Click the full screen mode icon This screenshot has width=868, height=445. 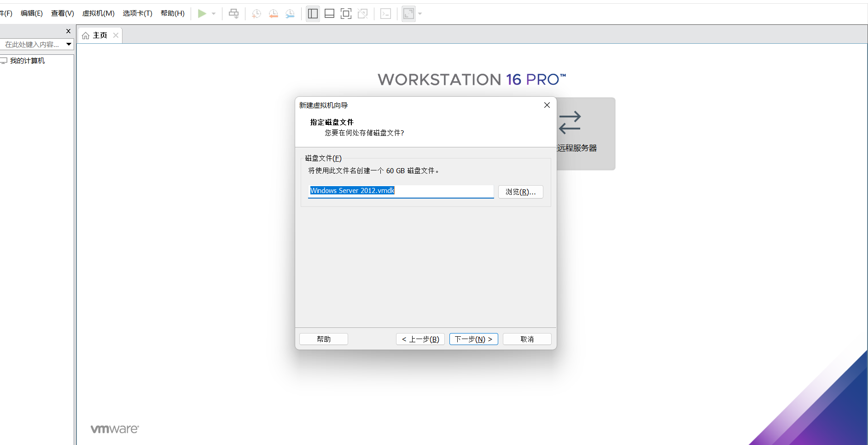point(346,14)
